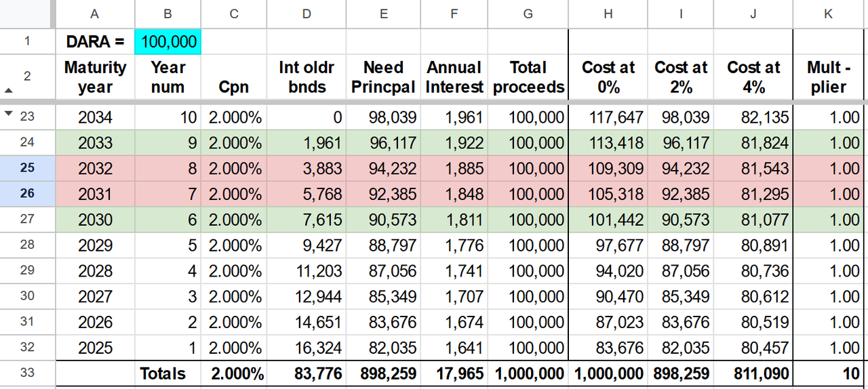This screenshot has height=389, width=868.
Task: Select the cyan DARA value cell 100,000
Action: tap(168, 41)
